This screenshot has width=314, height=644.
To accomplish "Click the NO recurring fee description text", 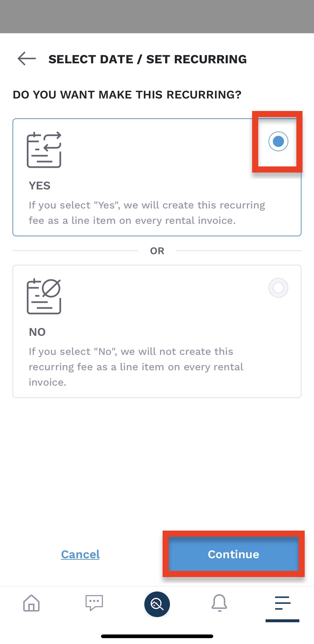I will pyautogui.click(x=136, y=367).
